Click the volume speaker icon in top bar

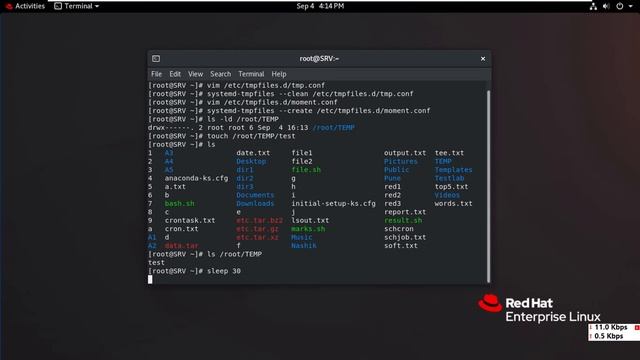click(x=606, y=6)
